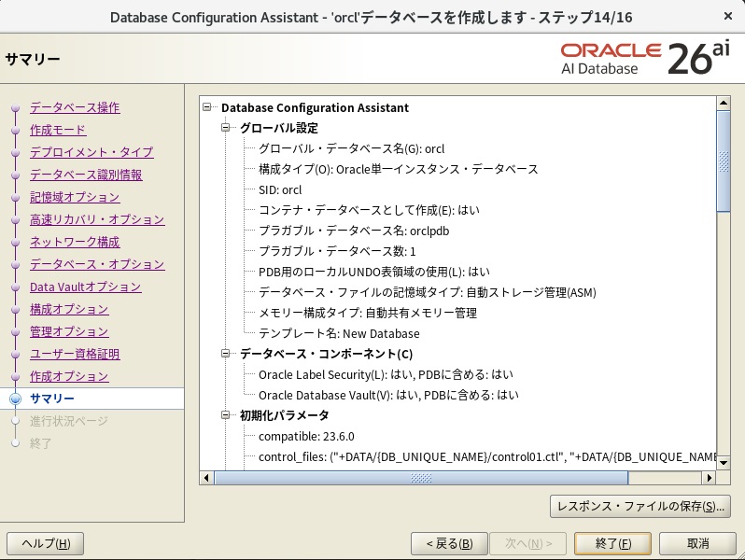Jump to 高速リカバリ・オプション step
This screenshot has height=560, width=745.
[97, 219]
